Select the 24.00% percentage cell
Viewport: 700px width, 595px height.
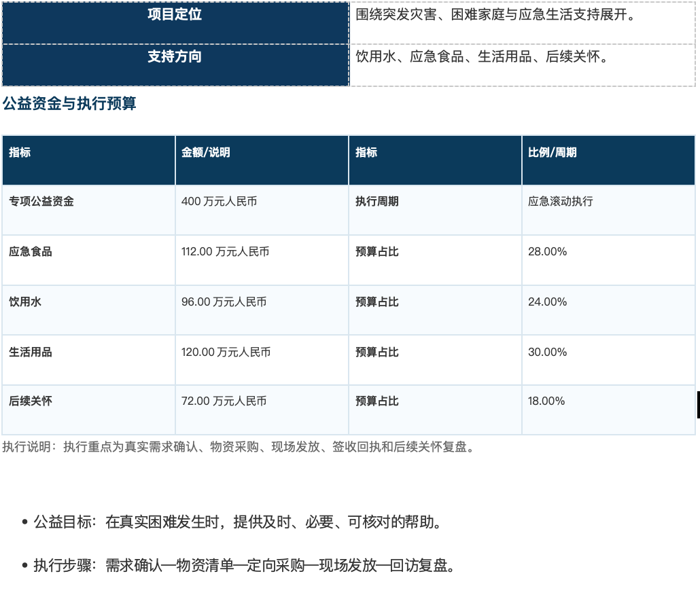tap(608, 310)
